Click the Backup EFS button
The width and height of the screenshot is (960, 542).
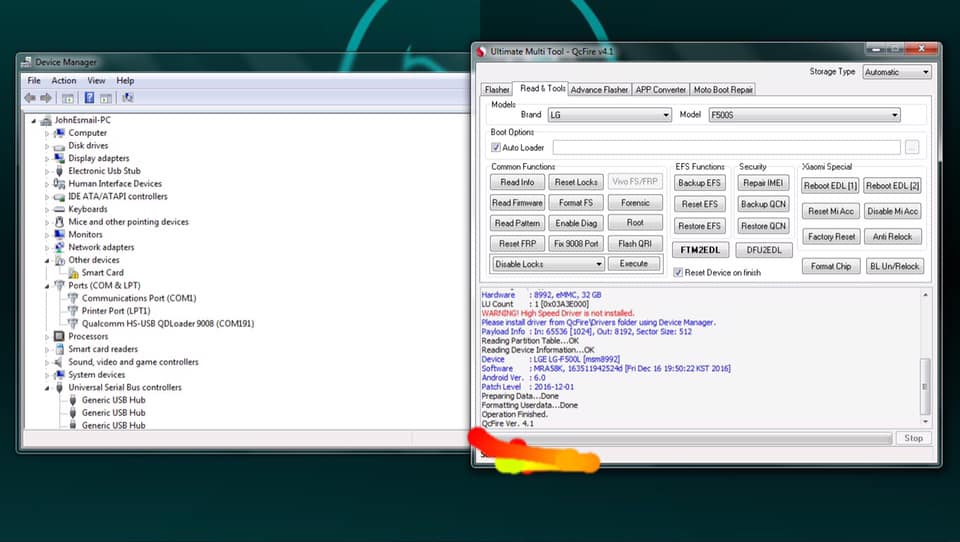pos(700,183)
